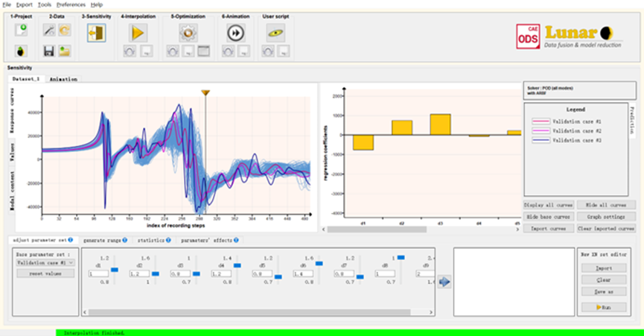Open the log icon under 6-Animation

tap(244, 51)
